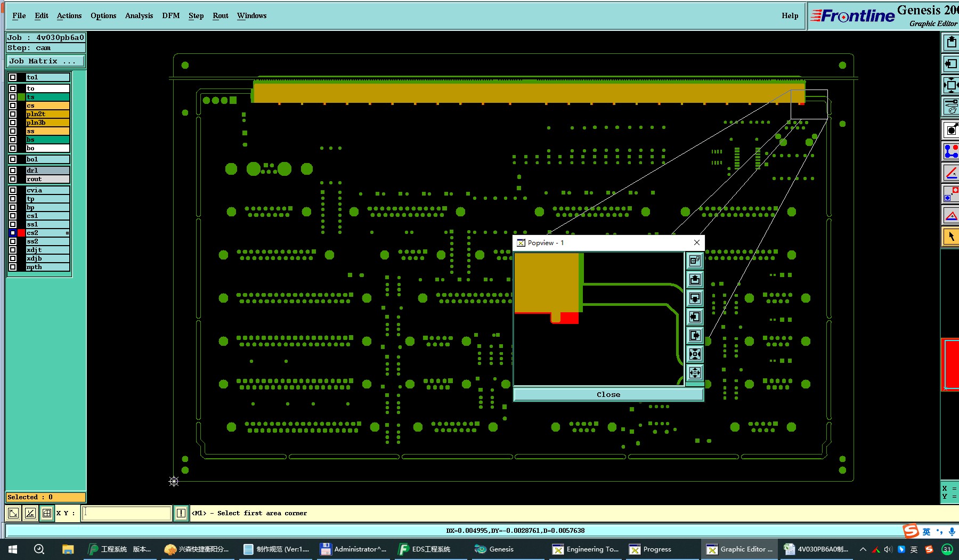The width and height of the screenshot is (959, 560).
Task: Open the Analysis menu
Action: (x=139, y=15)
